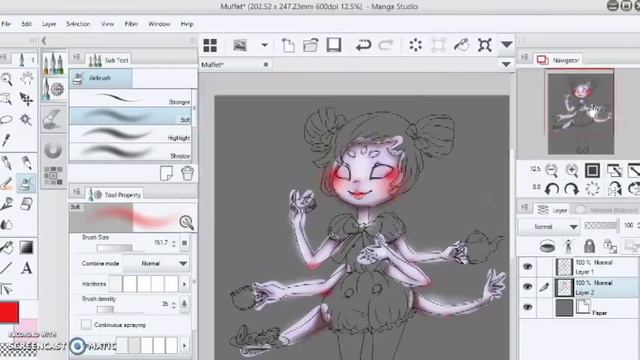Toggle Paper layer visibility eye
The width and height of the screenshot is (640, 360).
[x=527, y=307]
